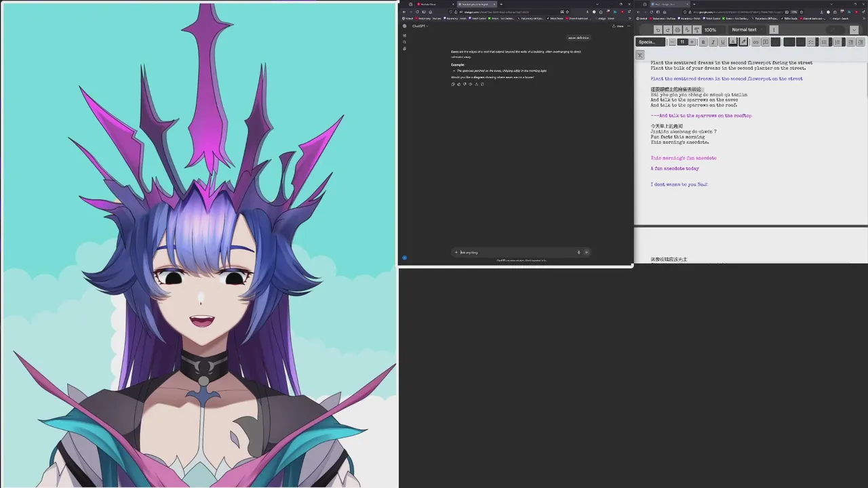Toggle bold formatting in Docs
Screen dimensions: 868x488
[x=703, y=42]
